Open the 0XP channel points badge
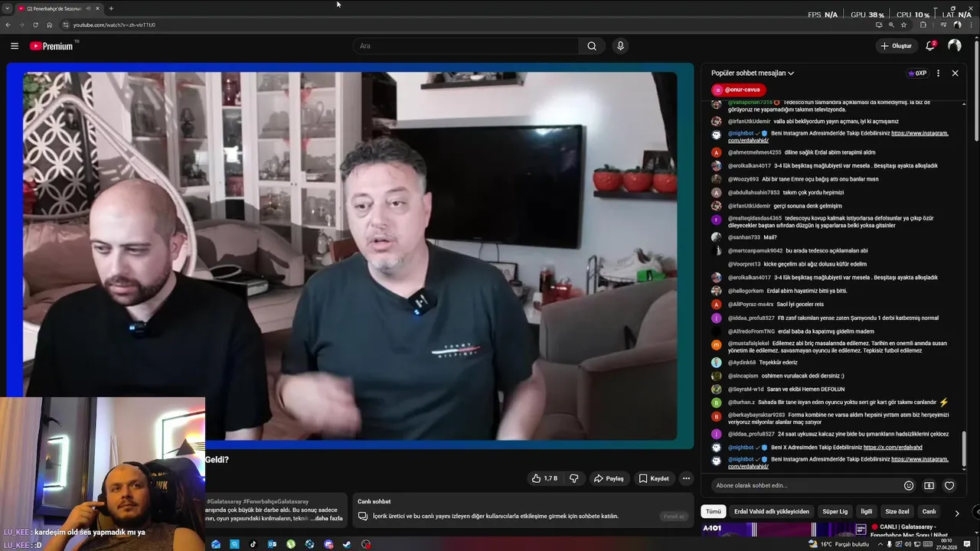980x551 pixels. (917, 73)
